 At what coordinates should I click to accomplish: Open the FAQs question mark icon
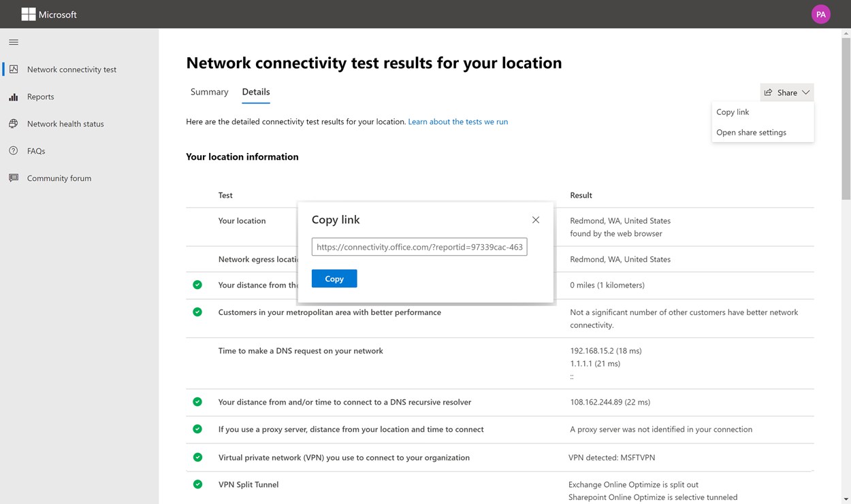14,151
